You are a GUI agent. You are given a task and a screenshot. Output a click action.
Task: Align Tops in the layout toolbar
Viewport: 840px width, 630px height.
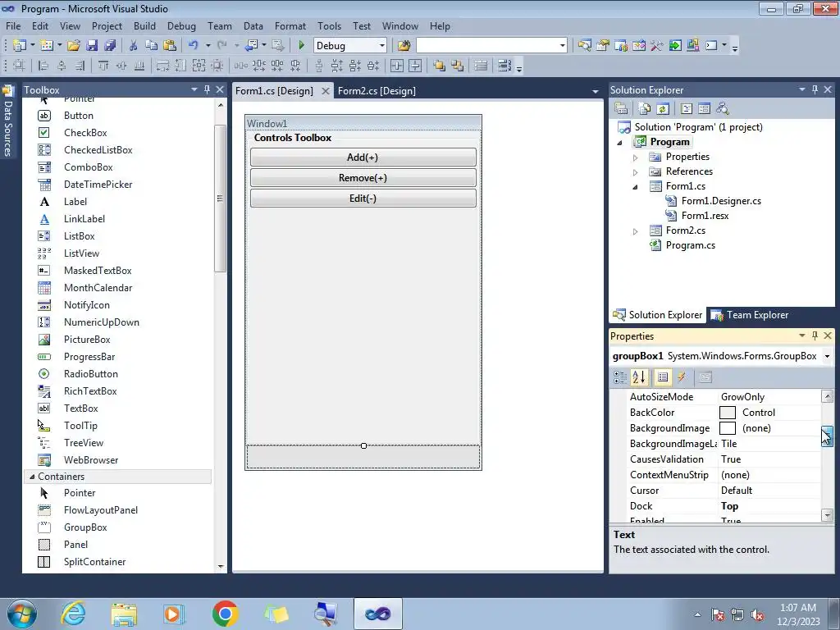click(103, 66)
